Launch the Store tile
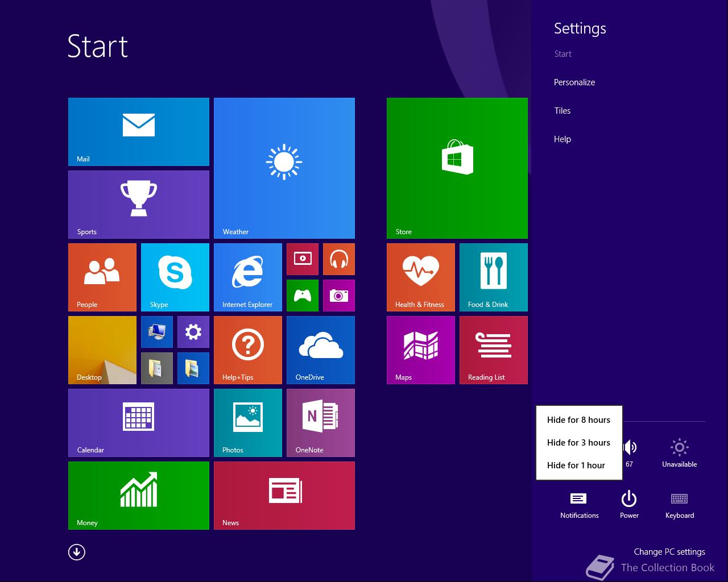 [x=457, y=168]
